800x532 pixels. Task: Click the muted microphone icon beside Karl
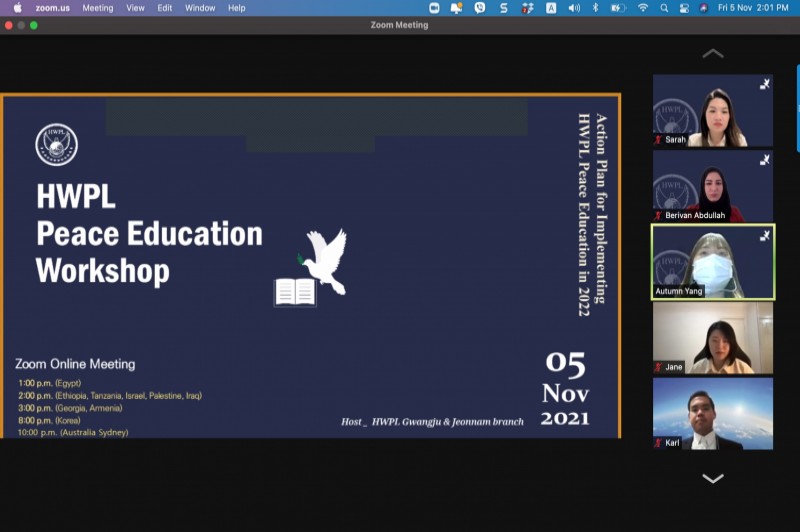point(659,442)
